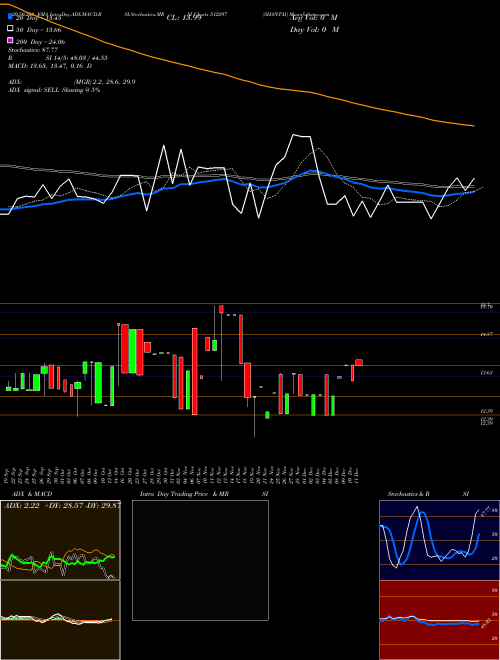Image resolution: width=500 pixels, height=660 pixels.
Task: Open the red RSI chart panel
Action: pyautogui.click(x=440, y=620)
